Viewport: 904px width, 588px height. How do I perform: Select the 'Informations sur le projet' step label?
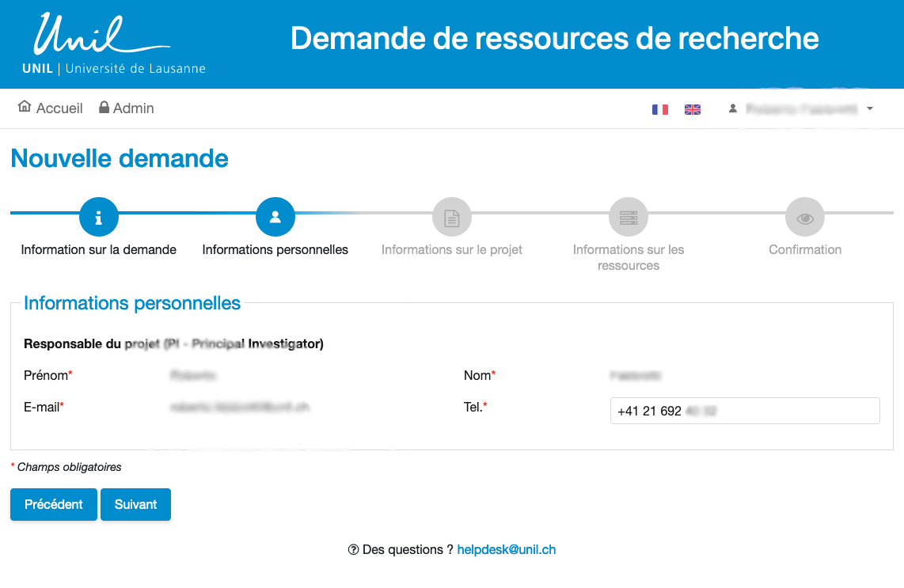[452, 249]
